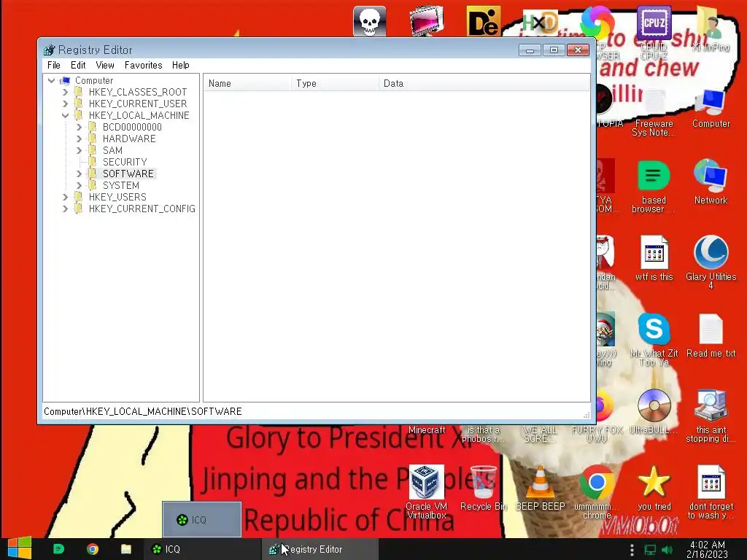Open the View menu
The width and height of the screenshot is (747, 560).
(105, 65)
